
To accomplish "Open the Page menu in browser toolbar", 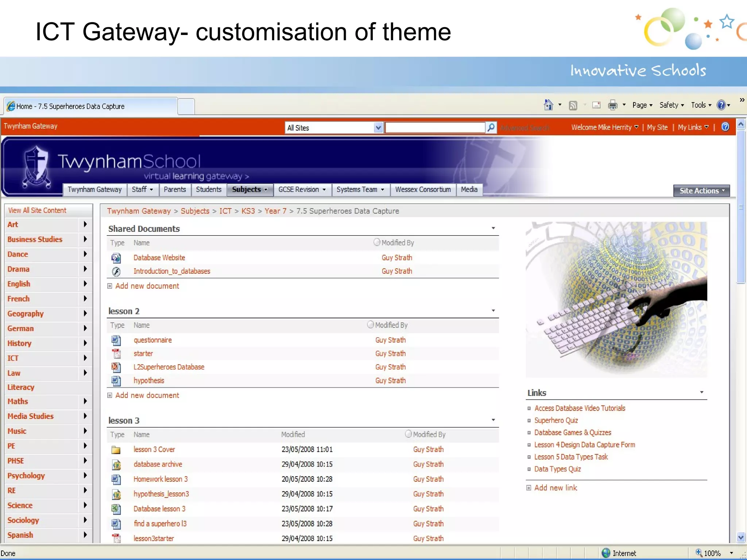I will tap(642, 105).
